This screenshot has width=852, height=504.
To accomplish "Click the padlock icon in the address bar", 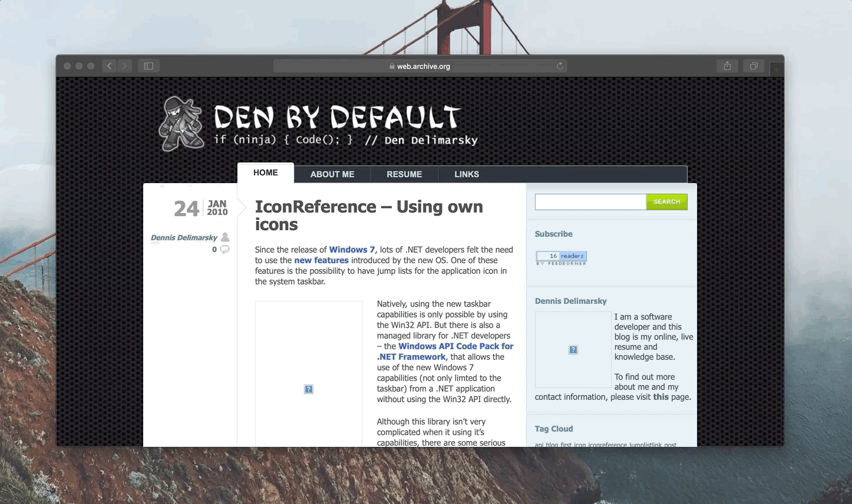I will pyautogui.click(x=392, y=67).
